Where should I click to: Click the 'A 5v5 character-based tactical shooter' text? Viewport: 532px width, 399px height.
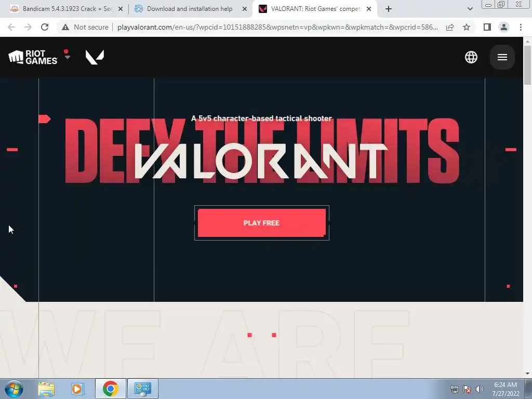click(262, 118)
